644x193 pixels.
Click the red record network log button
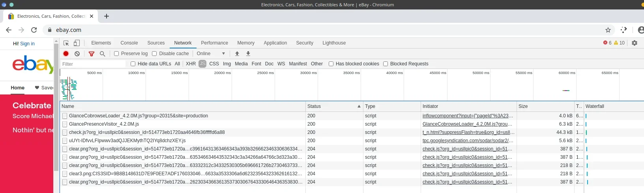(x=66, y=54)
